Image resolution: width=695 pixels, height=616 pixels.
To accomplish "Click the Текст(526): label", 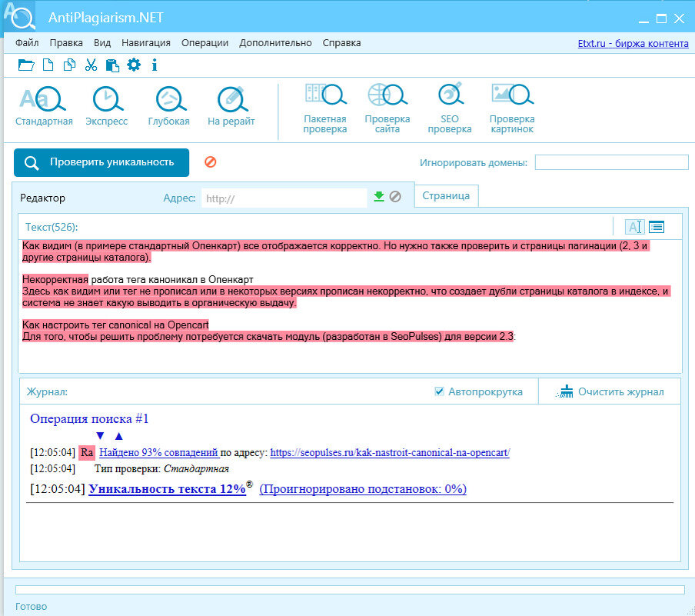I will click(52, 227).
